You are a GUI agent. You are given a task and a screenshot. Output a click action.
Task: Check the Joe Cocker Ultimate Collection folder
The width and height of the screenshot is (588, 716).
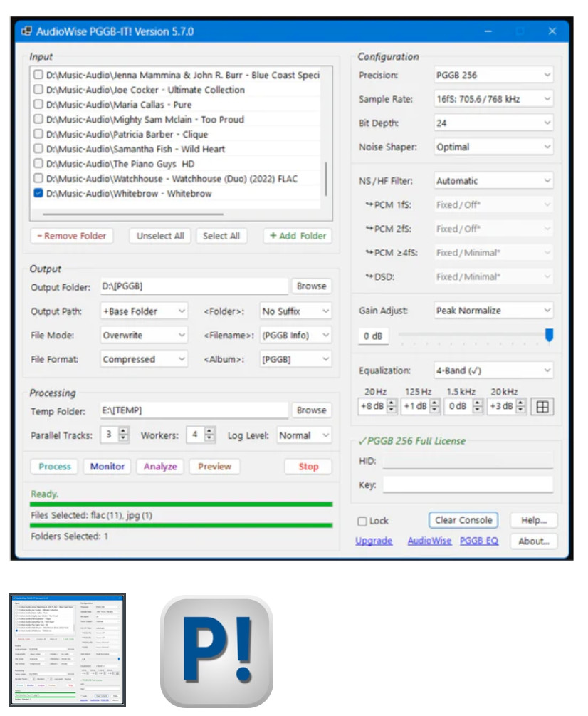click(38, 90)
